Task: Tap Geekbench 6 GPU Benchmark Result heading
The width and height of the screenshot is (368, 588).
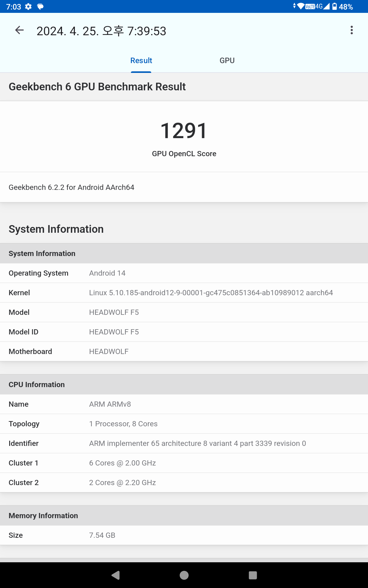Action: 97,87
